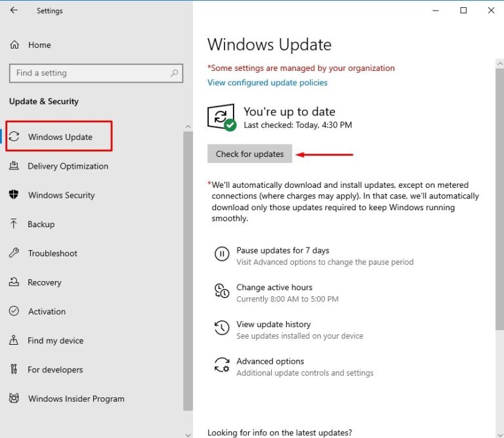Click sidebar scrollbar up arrow
This screenshot has height=438, width=504.
coord(188,127)
